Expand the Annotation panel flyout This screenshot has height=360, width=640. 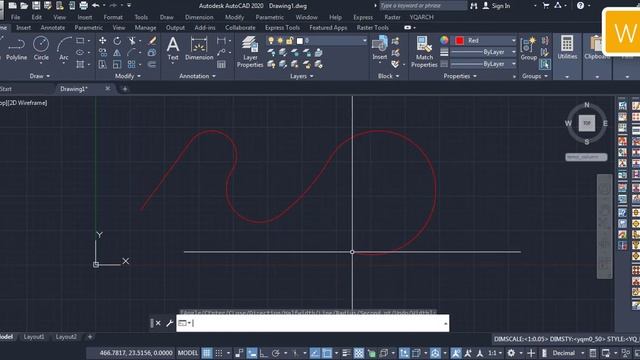click(x=198, y=76)
